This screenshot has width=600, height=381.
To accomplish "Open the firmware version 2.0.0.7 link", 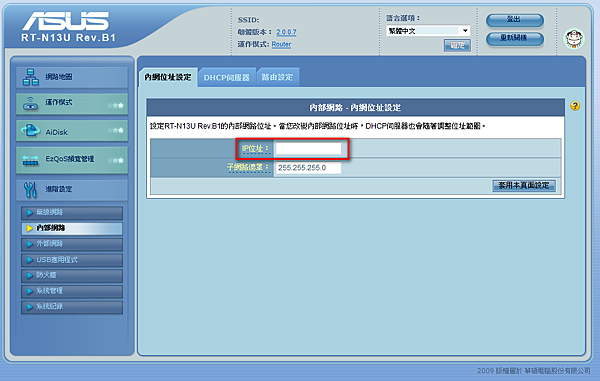I will 286,32.
